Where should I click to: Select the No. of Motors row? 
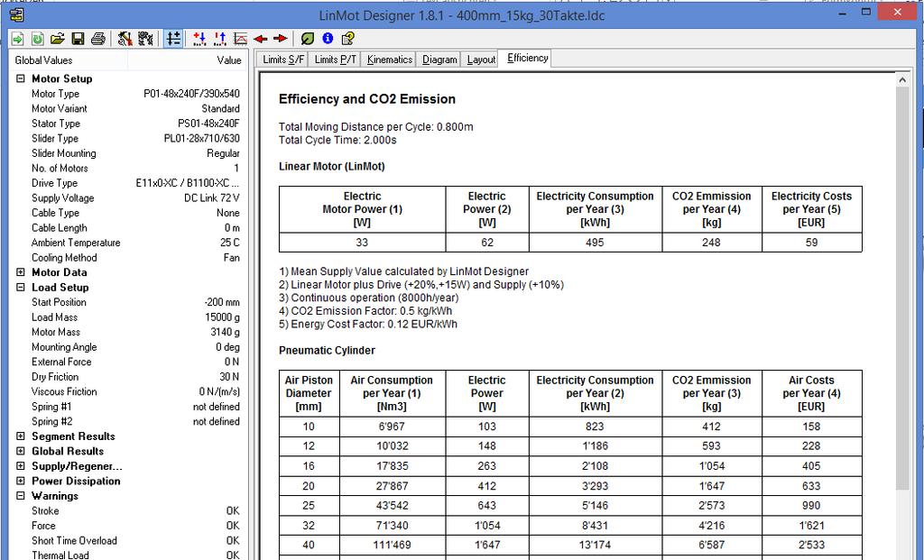(x=128, y=169)
